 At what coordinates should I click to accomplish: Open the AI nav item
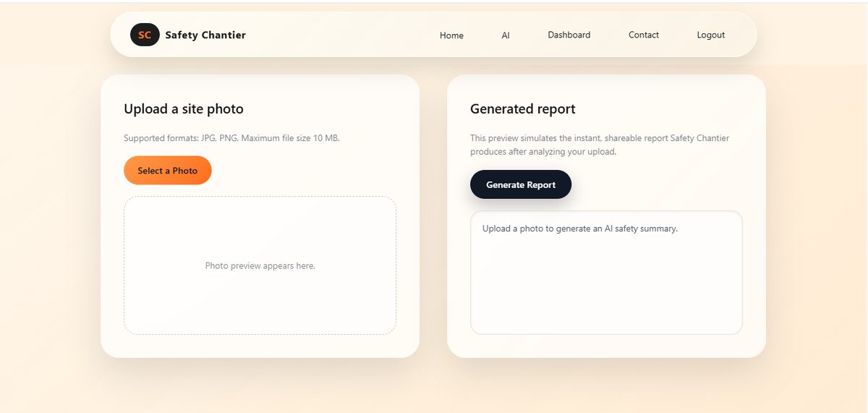point(506,35)
